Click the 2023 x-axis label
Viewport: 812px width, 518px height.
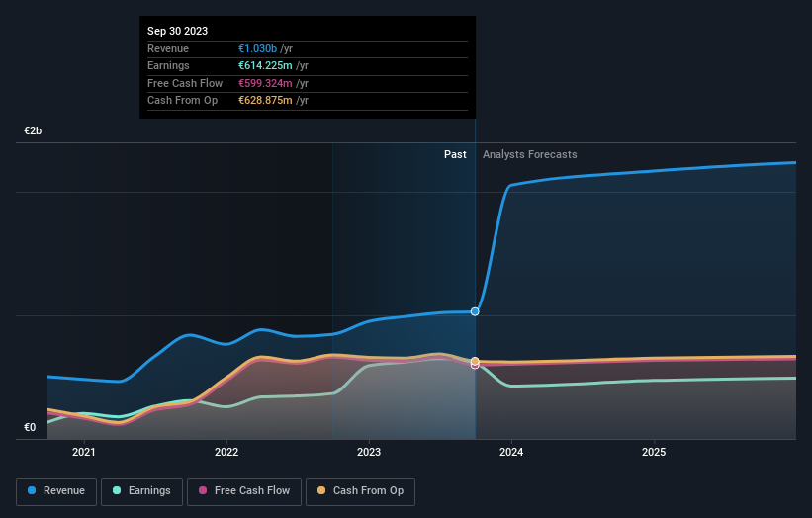pos(369,452)
